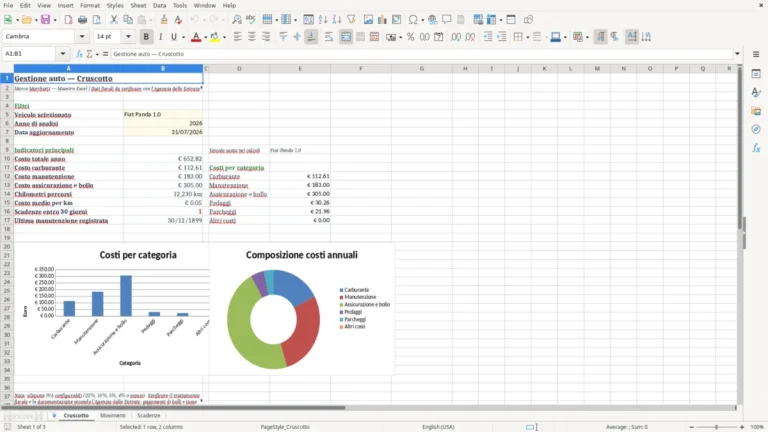Export directly as PDF
768x432 pixels.
[x=69, y=20]
